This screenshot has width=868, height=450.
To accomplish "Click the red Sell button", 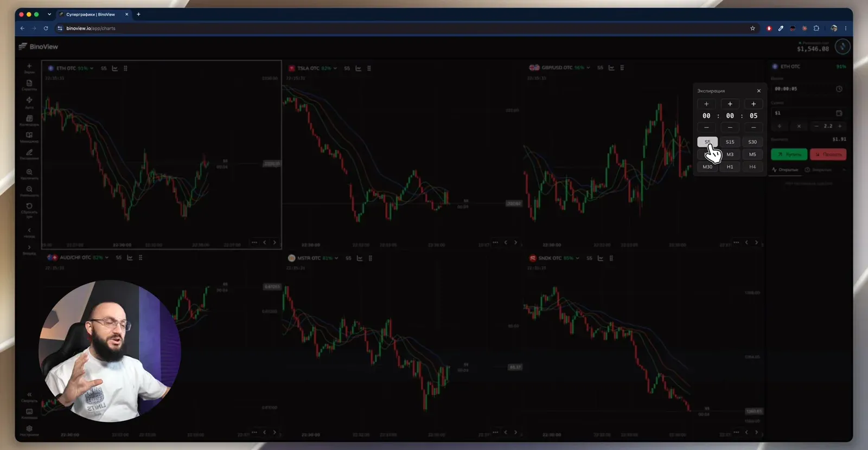I will pyautogui.click(x=828, y=155).
